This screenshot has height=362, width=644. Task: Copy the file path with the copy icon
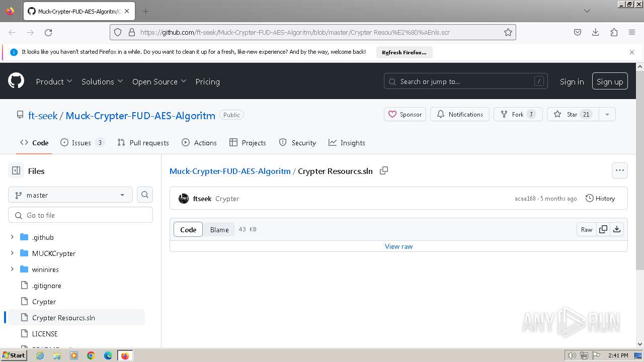click(x=384, y=171)
